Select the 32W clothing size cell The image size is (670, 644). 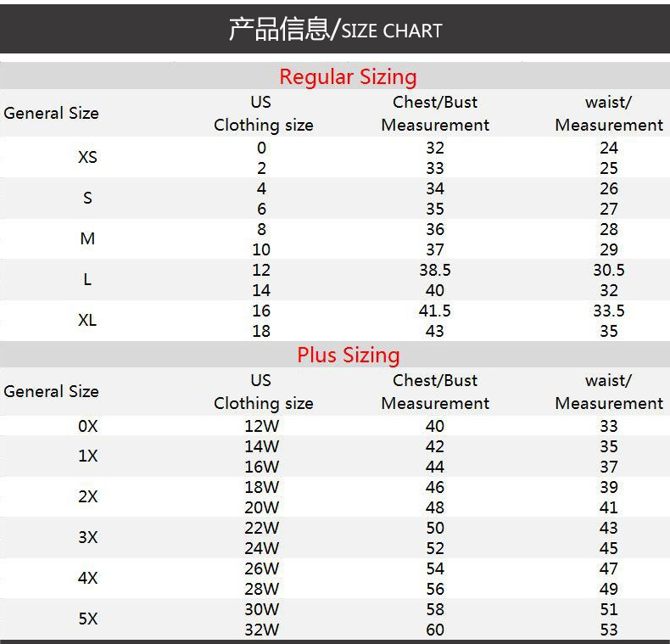click(261, 630)
